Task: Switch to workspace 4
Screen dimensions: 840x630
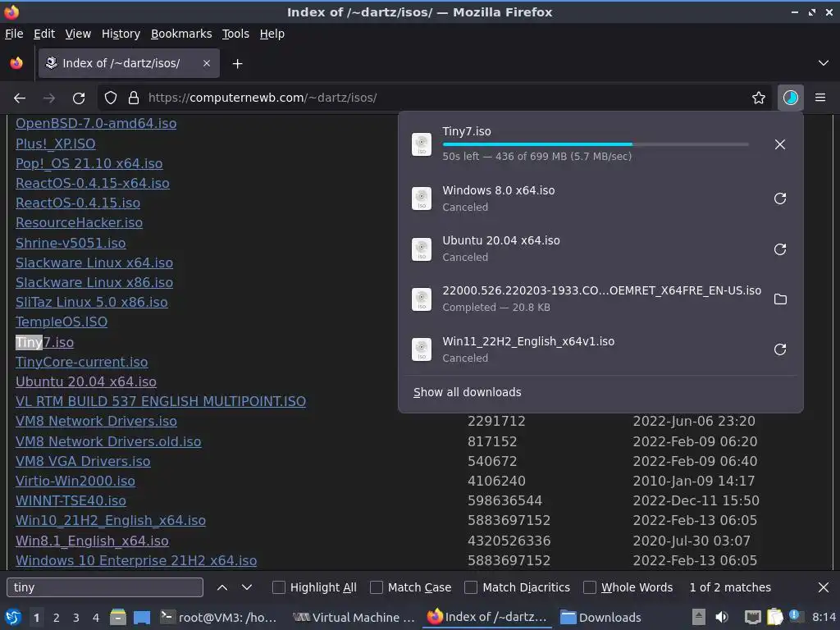Action: [96, 618]
